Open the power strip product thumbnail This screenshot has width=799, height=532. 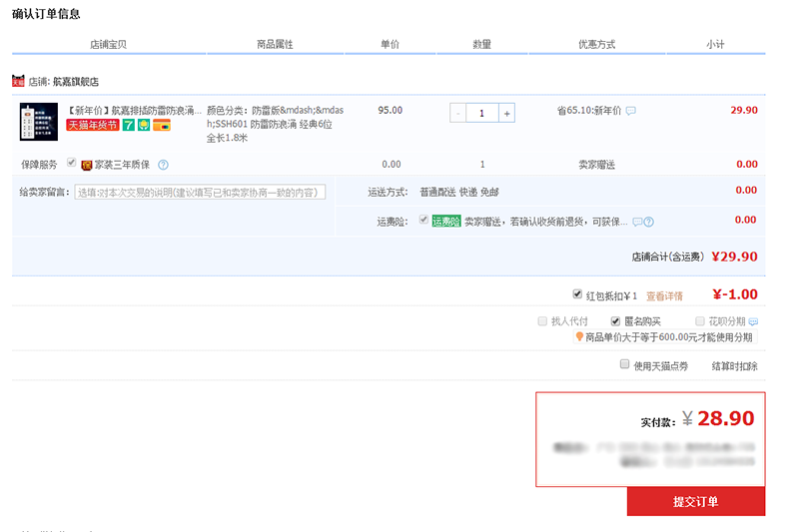tap(39, 122)
